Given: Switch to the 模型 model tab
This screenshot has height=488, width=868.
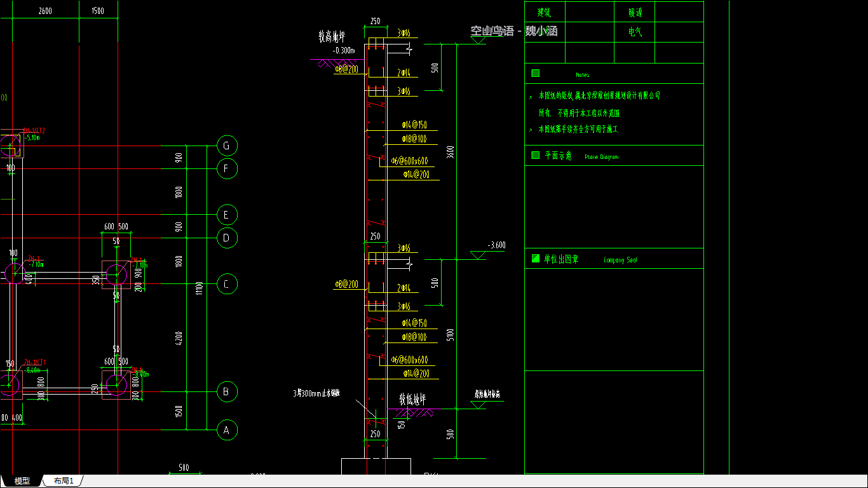Looking at the screenshot, I should tap(22, 481).
